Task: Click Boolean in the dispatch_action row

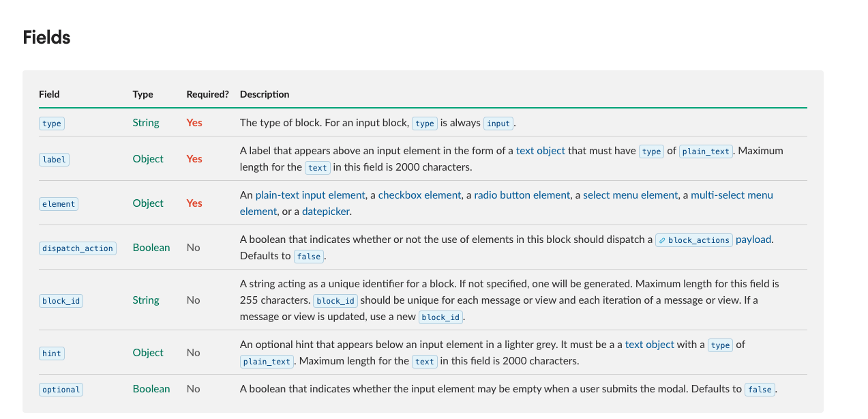Action: coord(151,247)
